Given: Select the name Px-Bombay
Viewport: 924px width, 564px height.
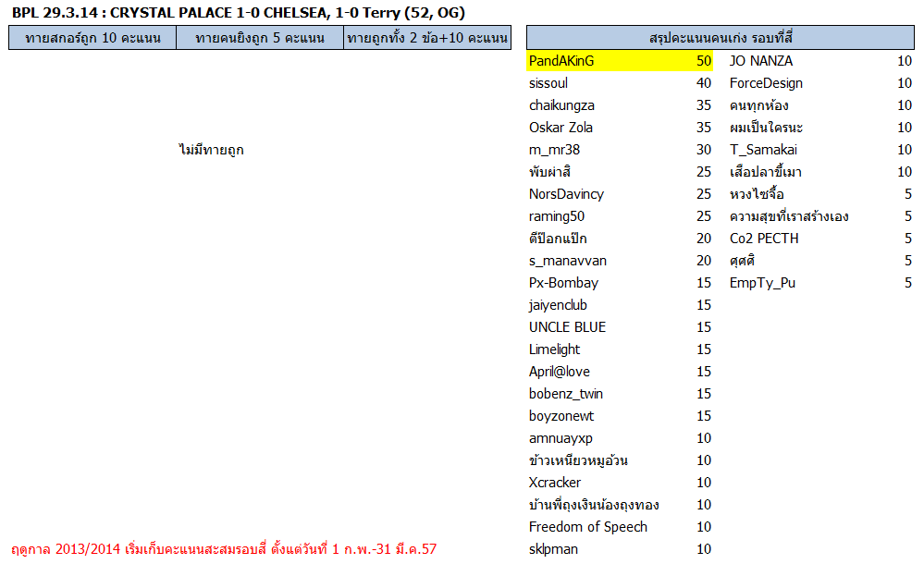Looking at the screenshot, I should point(563,283).
